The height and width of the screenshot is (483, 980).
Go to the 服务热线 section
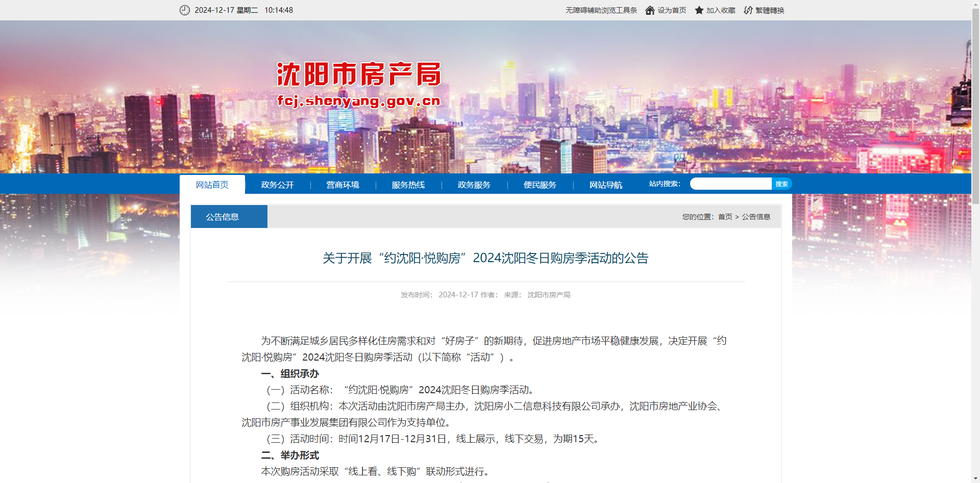click(x=408, y=185)
